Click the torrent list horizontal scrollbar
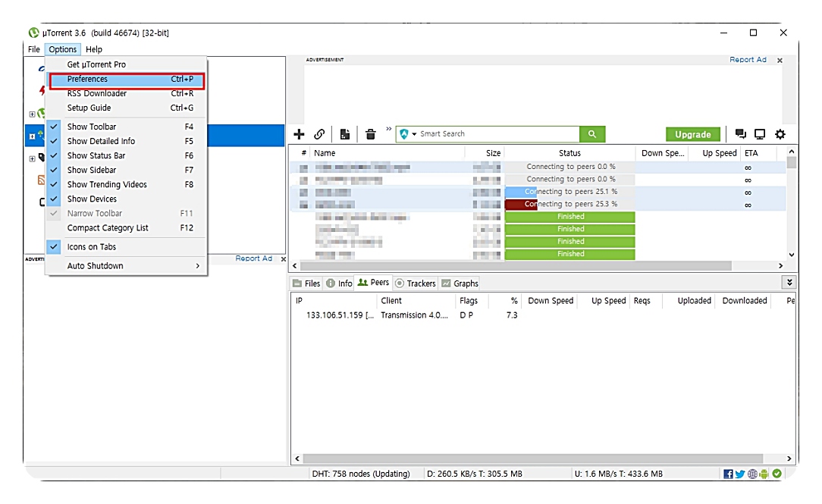The image size is (822, 504). pyautogui.click(x=516, y=265)
